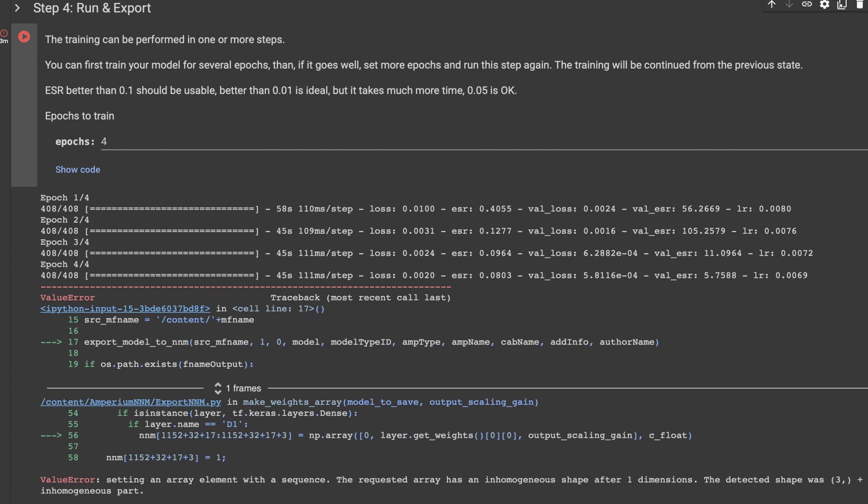Collapse the Step 4: Run & Export section
Image resolution: width=868 pixels, height=504 pixels.
tap(17, 8)
